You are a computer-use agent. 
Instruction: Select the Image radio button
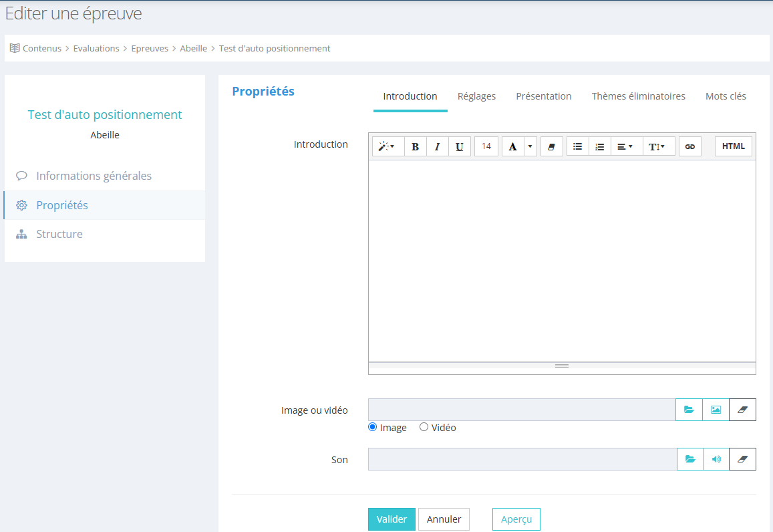pyautogui.click(x=373, y=427)
